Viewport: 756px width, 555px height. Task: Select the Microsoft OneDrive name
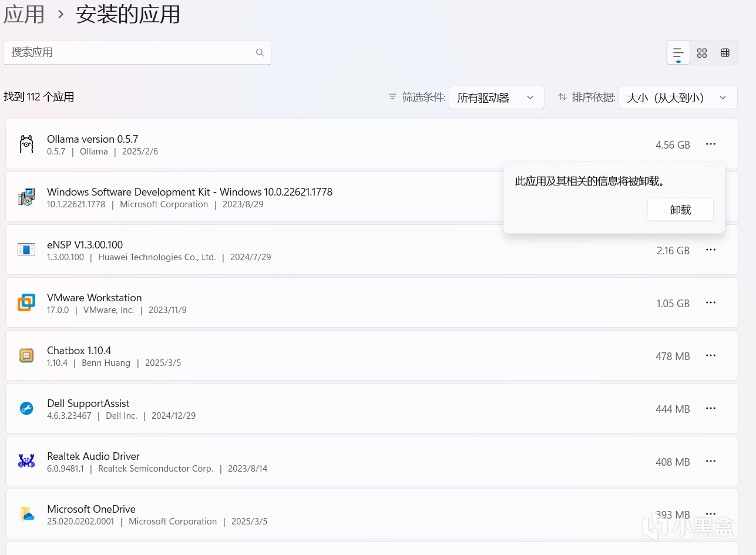pos(92,509)
